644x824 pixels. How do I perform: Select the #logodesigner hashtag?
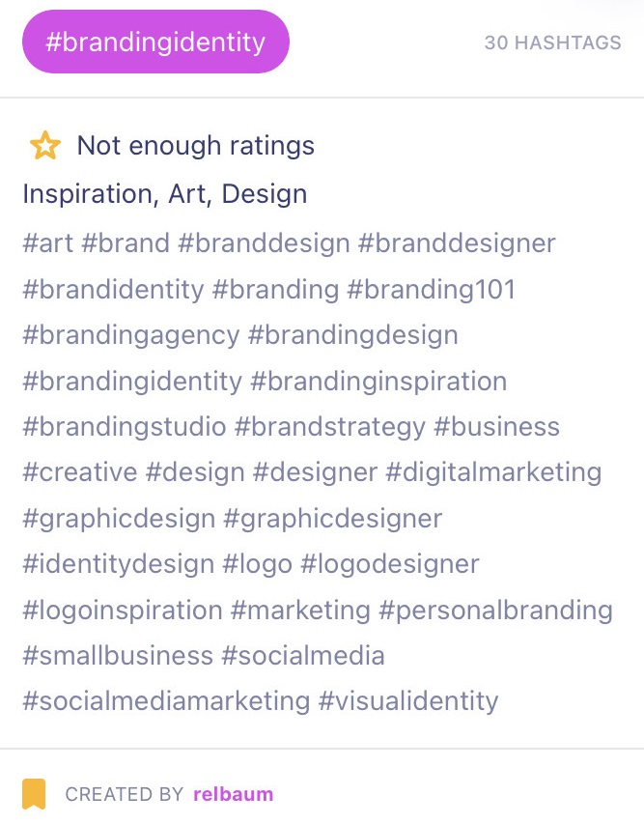(390, 564)
